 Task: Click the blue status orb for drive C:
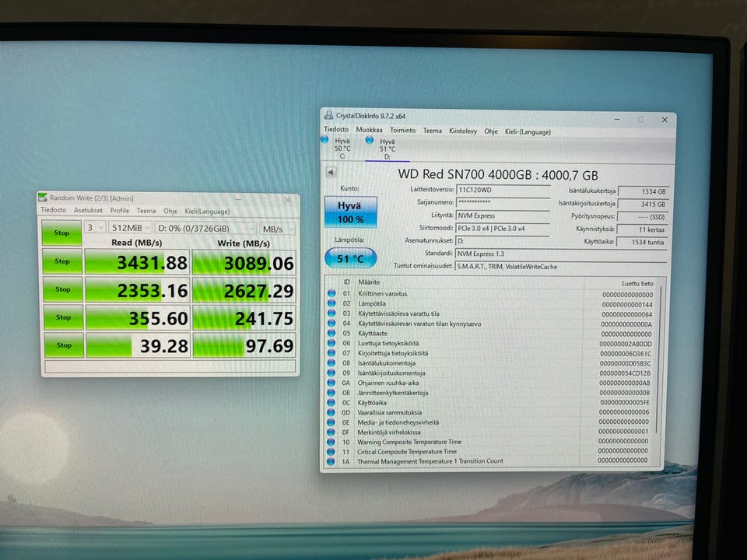point(324,139)
